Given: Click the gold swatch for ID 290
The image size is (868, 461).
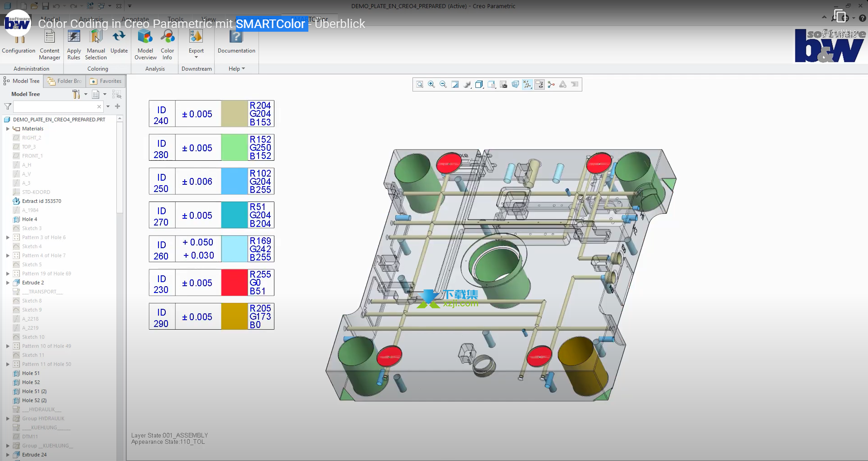Looking at the screenshot, I should [x=234, y=317].
